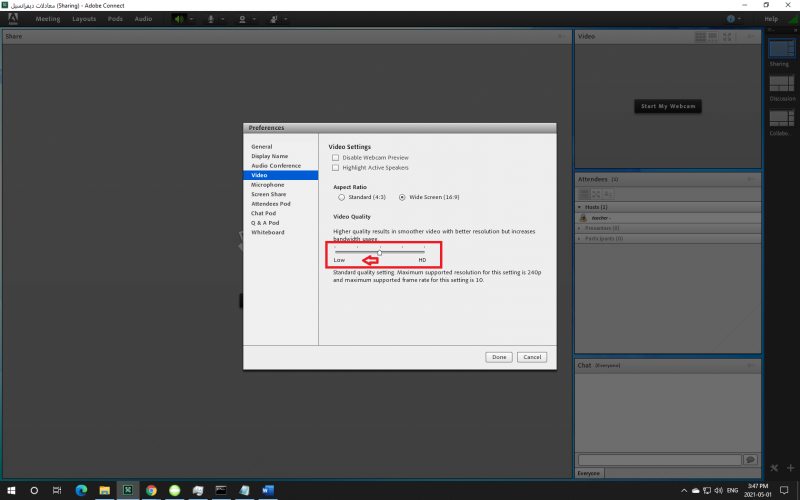
Task: Click the microphone icon in top toolbar
Action: [x=210, y=18]
